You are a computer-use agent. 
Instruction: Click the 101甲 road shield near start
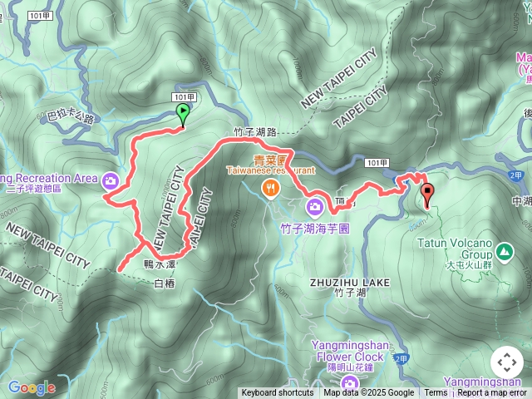(185, 98)
